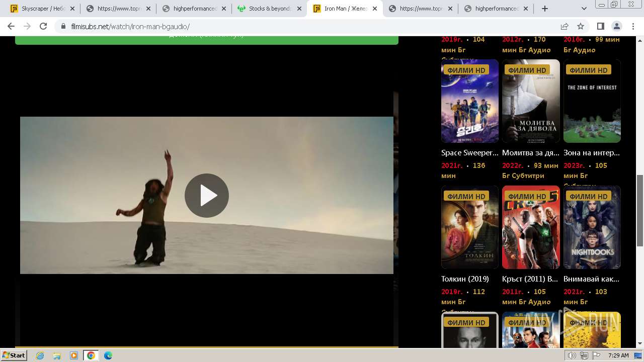
Task: Open The Zone of Interest poster
Action: [x=592, y=101]
